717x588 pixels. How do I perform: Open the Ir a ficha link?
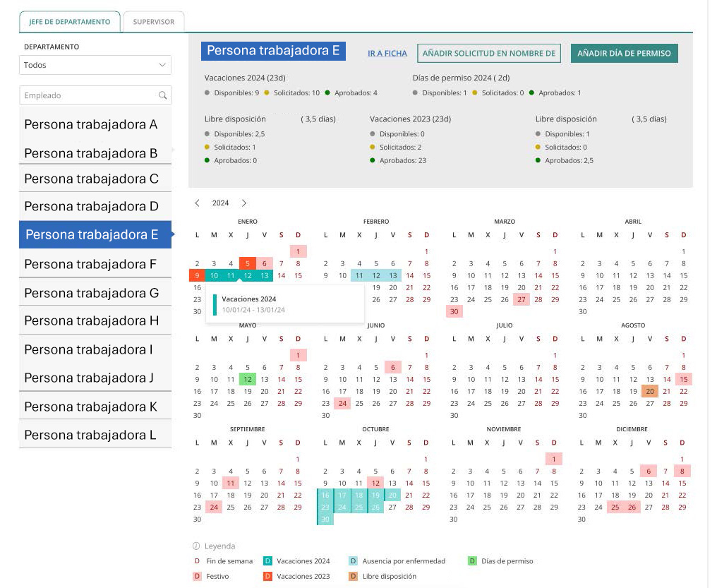pyautogui.click(x=387, y=54)
